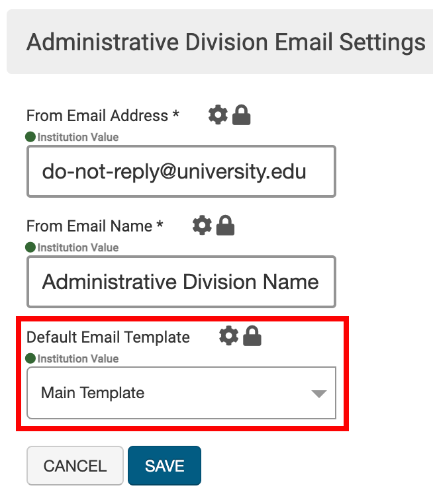Click the Default Email Template label
Viewport: 433px width, 504px height.
[108, 337]
